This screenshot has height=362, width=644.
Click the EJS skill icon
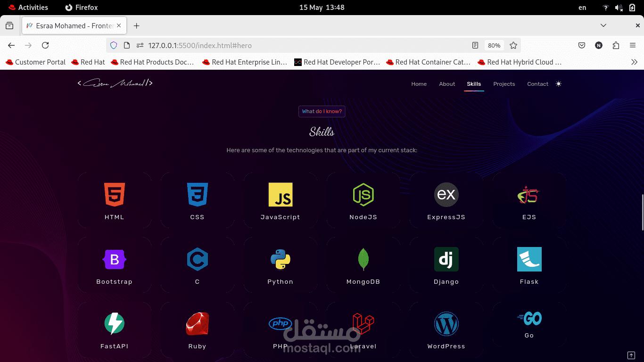coord(529,195)
